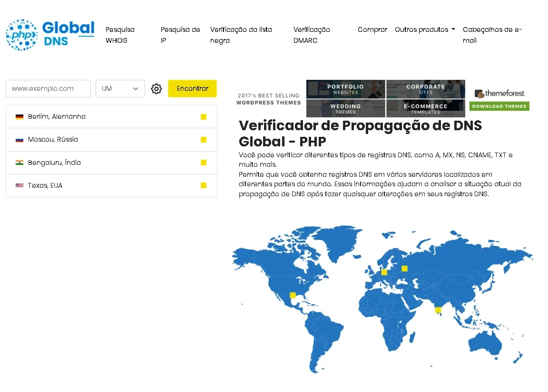
Task: Open Portfolio Websites ad tile
Action: click(x=346, y=89)
